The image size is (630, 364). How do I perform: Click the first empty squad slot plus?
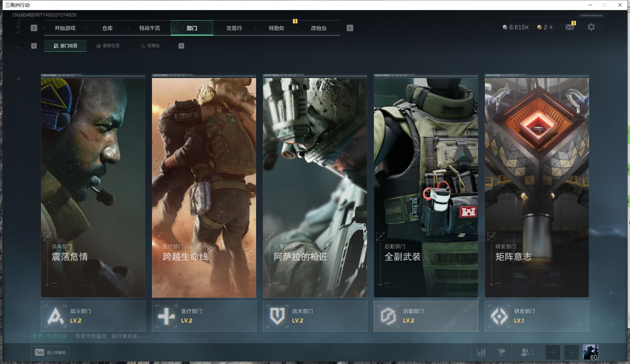[553, 352]
